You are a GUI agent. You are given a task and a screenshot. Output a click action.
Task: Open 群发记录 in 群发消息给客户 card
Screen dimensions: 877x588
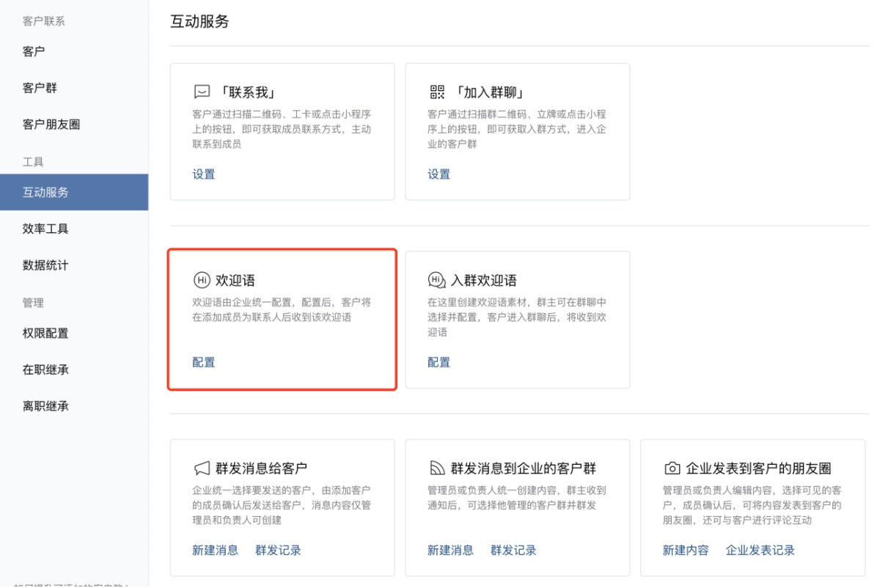(x=278, y=550)
